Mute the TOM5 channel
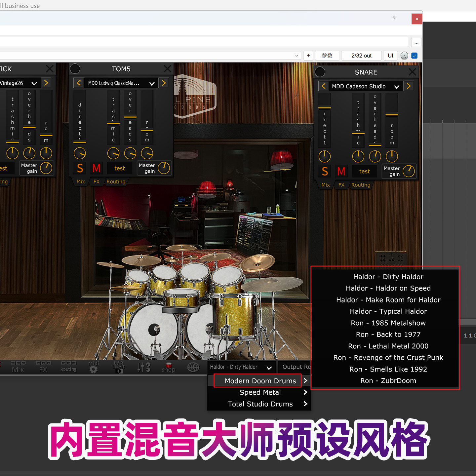The image size is (476, 476). tap(96, 168)
